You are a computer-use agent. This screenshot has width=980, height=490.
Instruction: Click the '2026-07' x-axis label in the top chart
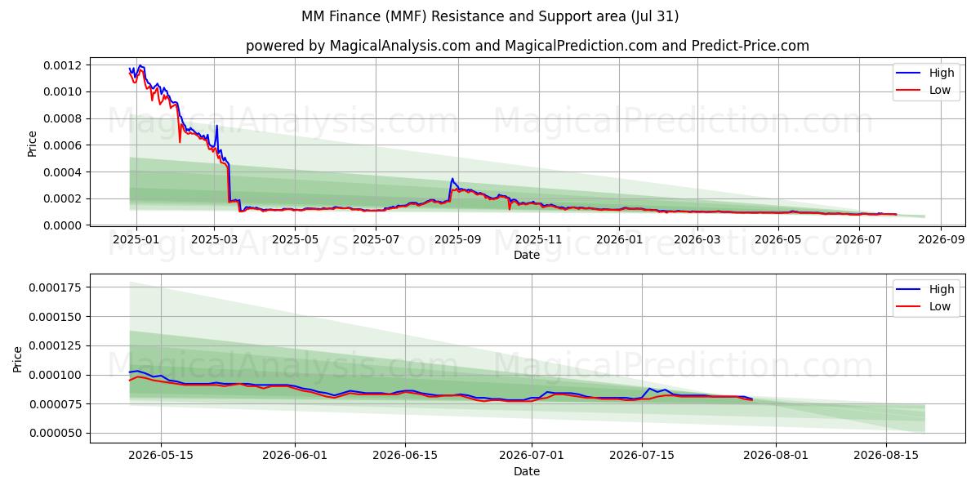click(857, 240)
